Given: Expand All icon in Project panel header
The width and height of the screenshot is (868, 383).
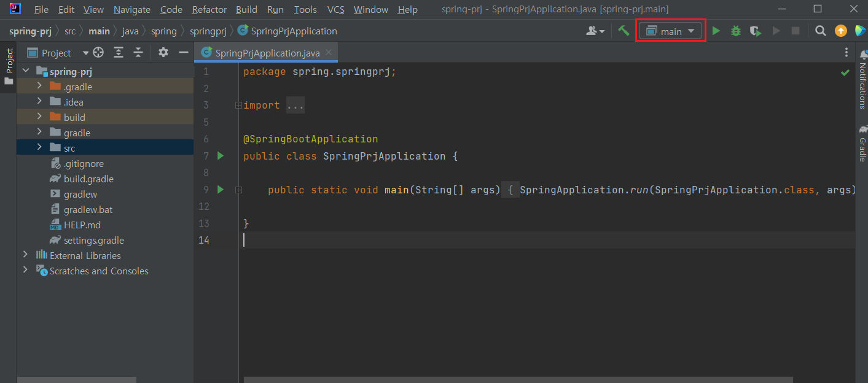Looking at the screenshot, I should (119, 53).
